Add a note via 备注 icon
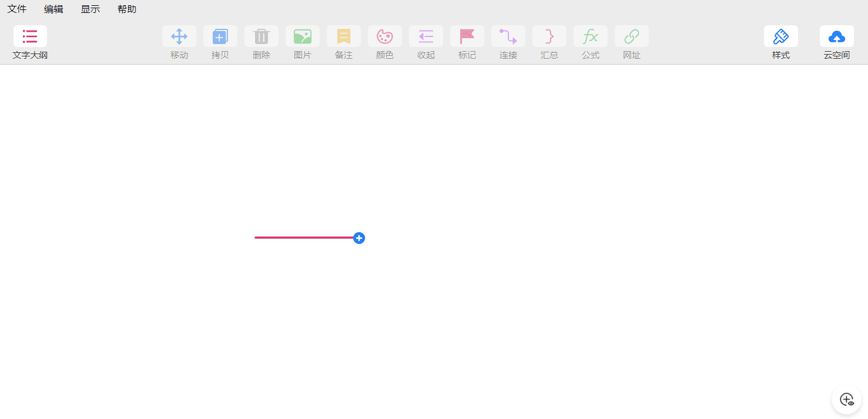Screen dimensions: 868x419 [x=344, y=36]
